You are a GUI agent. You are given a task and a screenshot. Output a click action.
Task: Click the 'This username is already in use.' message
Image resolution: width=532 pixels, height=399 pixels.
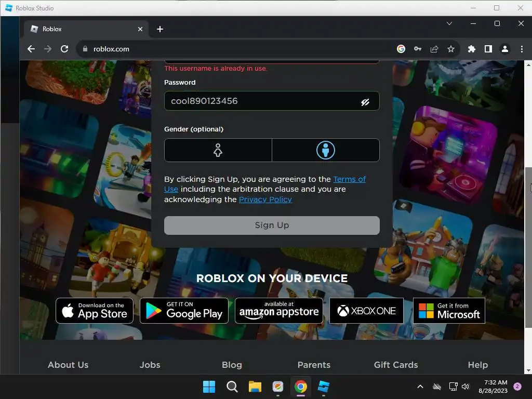[x=216, y=69]
